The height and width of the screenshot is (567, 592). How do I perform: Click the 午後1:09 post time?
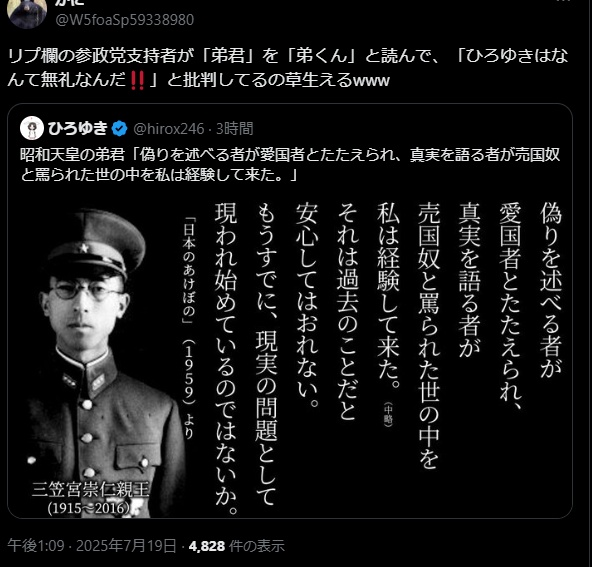coord(36,546)
